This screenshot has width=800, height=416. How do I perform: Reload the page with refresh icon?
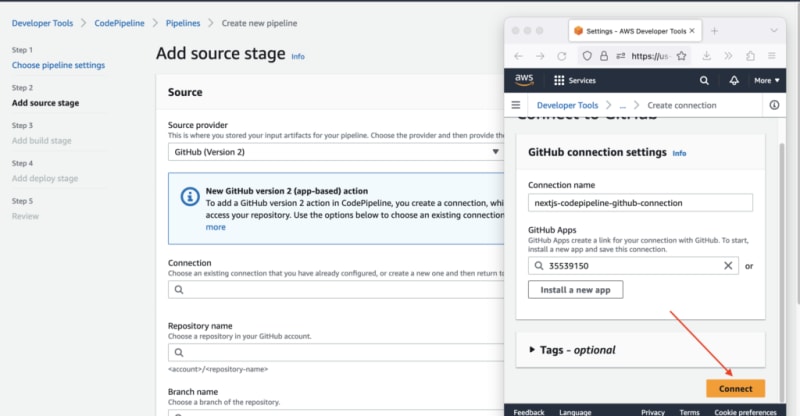pos(562,56)
